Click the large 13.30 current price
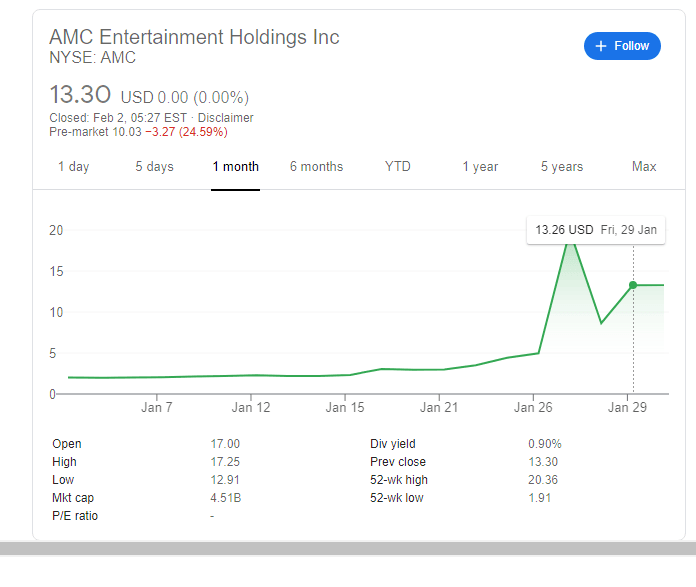 point(79,96)
